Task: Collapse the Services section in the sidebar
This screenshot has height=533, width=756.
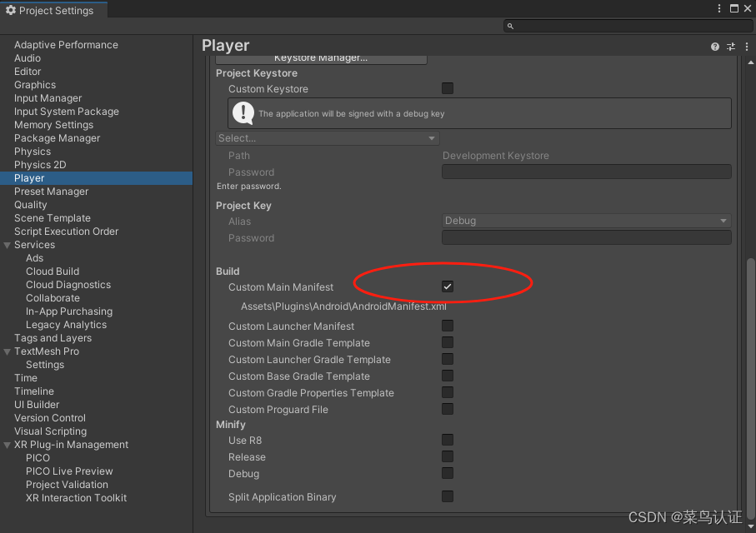Action: (8, 244)
